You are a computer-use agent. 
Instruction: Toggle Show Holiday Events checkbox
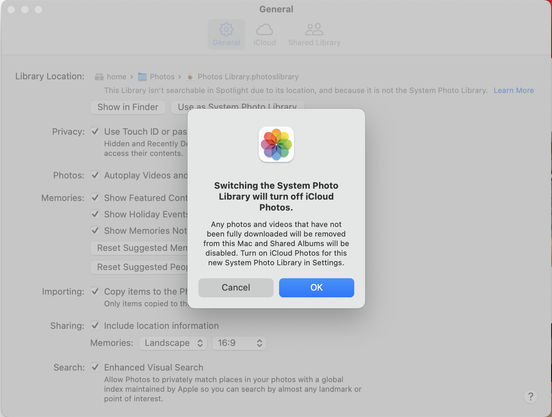point(95,214)
